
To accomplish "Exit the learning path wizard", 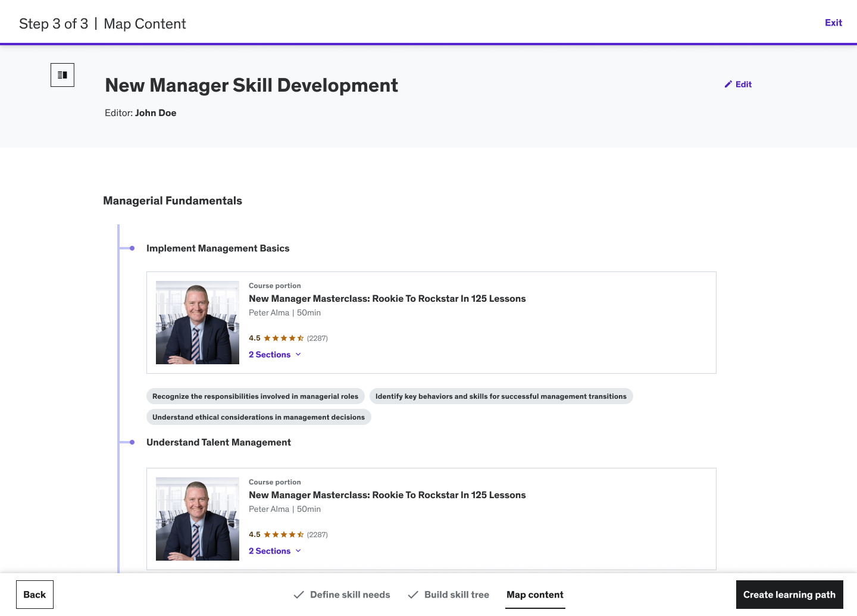I will point(833,23).
